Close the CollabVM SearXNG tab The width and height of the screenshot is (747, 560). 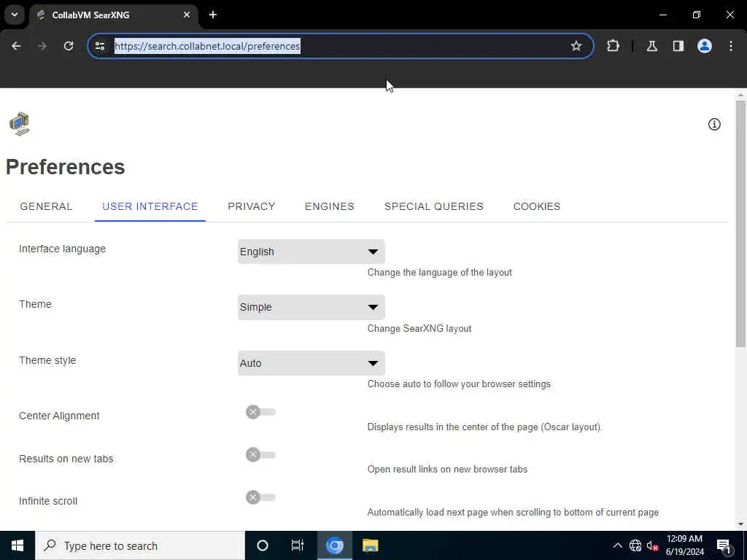(187, 15)
